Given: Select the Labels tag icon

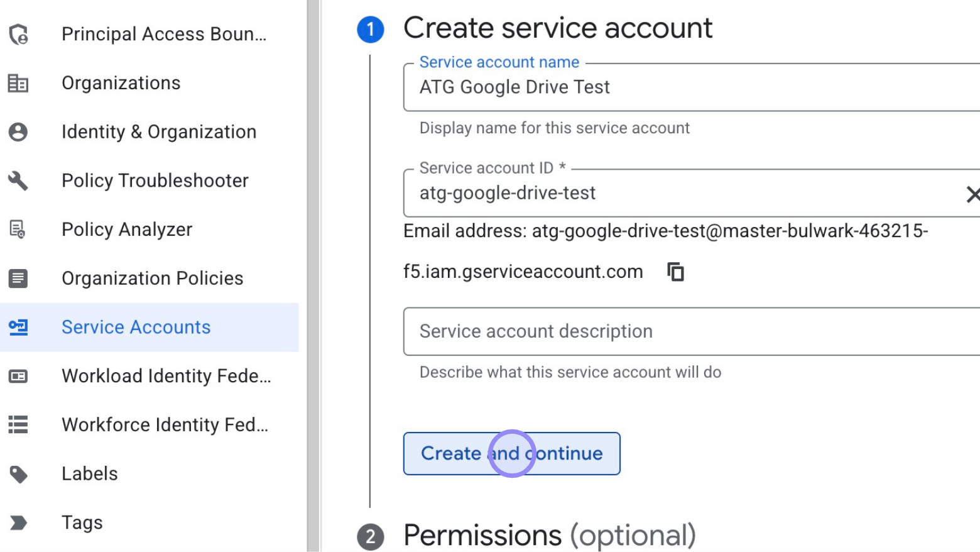Looking at the screenshot, I should click(18, 473).
